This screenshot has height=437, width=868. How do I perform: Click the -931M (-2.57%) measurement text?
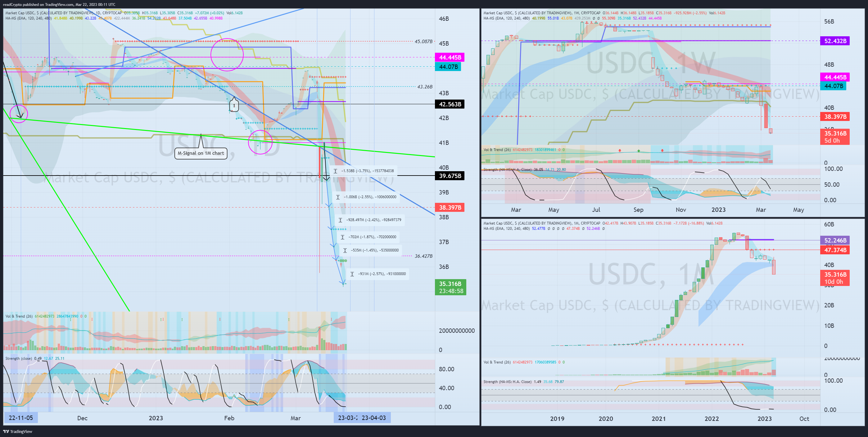pos(382,274)
